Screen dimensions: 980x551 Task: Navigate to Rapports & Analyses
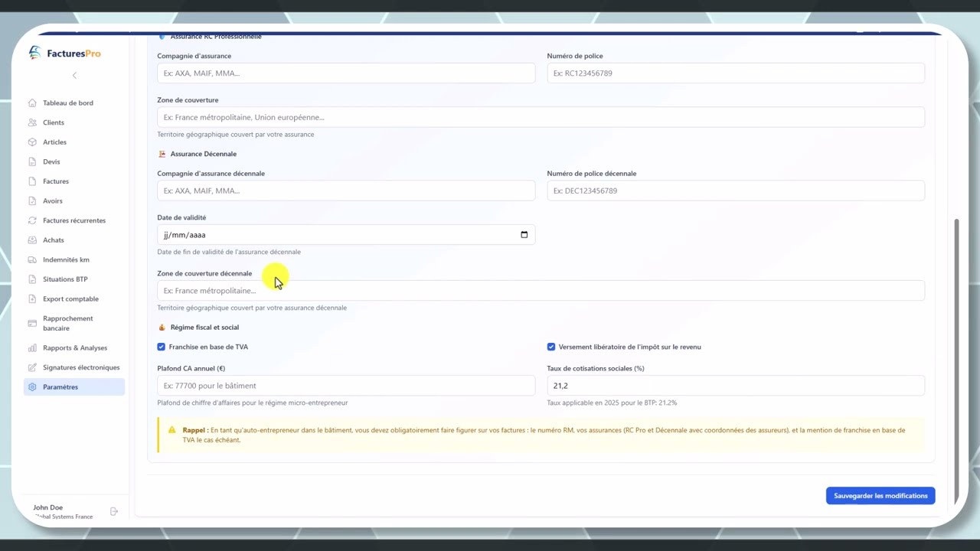point(73,348)
